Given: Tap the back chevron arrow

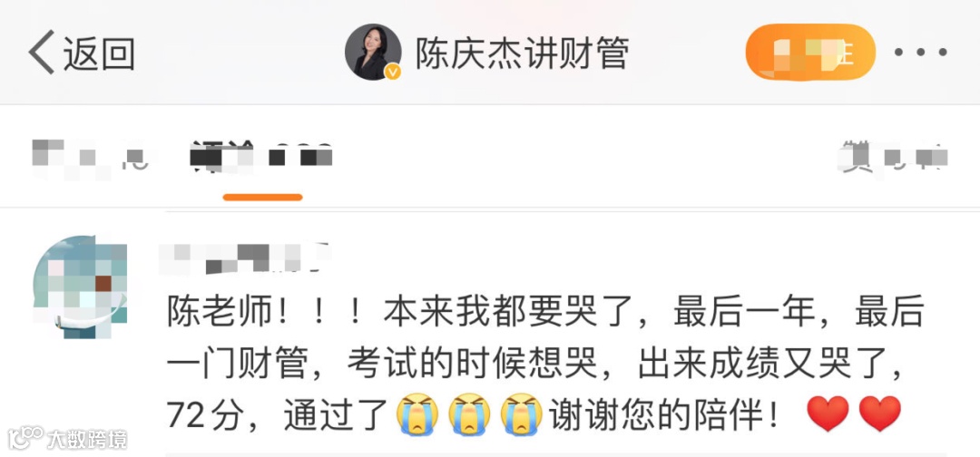Looking at the screenshot, I should pyautogui.click(x=41, y=53).
